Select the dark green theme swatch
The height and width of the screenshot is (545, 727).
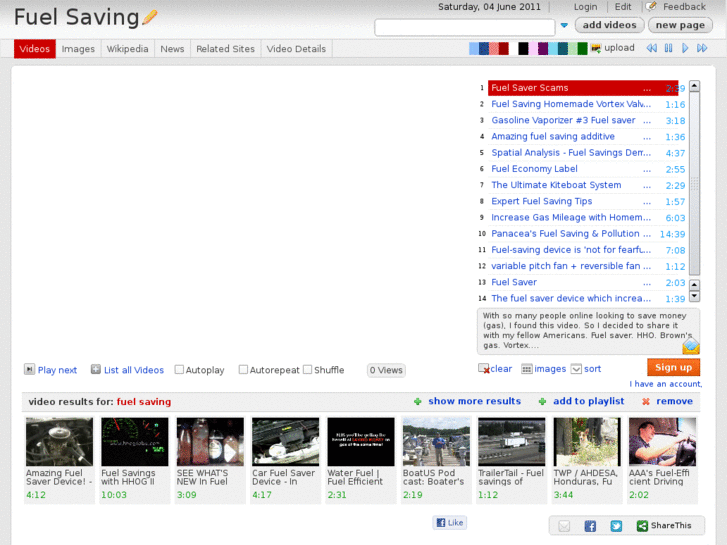[582, 48]
